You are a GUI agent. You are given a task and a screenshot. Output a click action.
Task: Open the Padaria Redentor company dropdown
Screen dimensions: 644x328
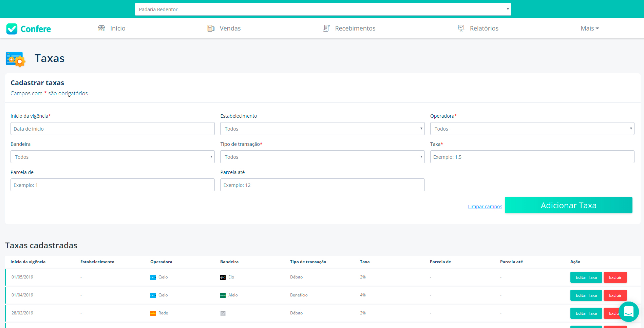[323, 9]
